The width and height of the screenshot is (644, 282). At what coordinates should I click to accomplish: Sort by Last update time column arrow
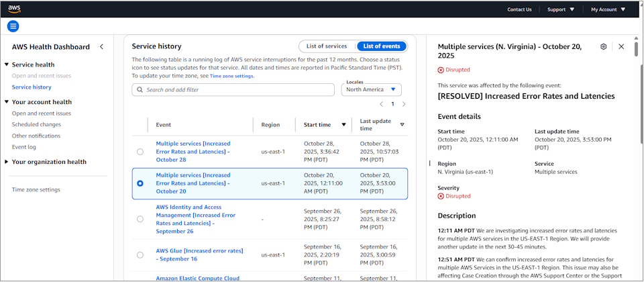402,124
